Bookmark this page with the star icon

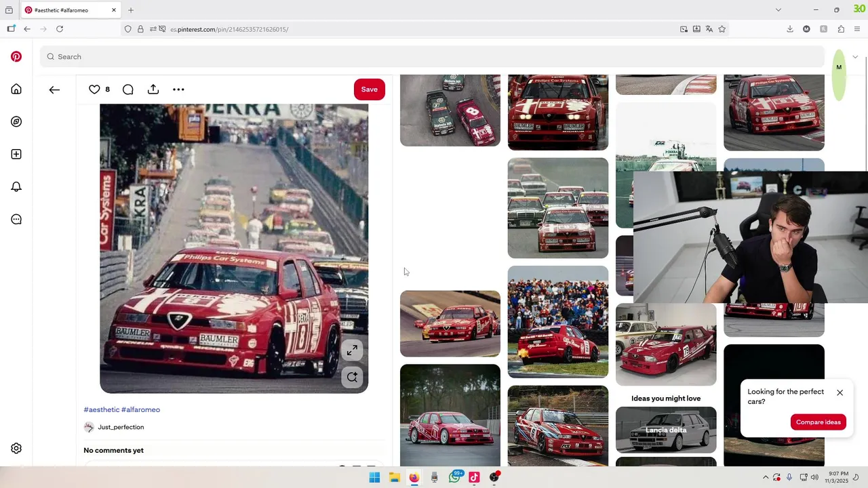tap(722, 29)
